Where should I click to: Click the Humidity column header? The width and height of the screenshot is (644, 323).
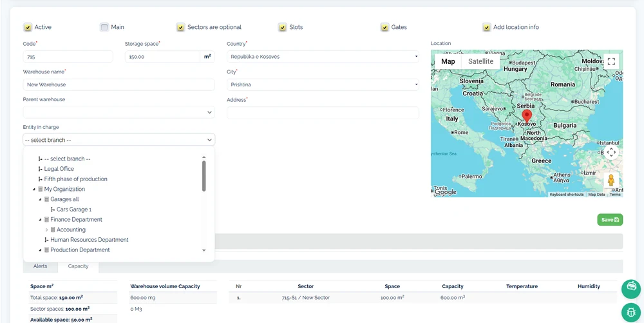[589, 286]
